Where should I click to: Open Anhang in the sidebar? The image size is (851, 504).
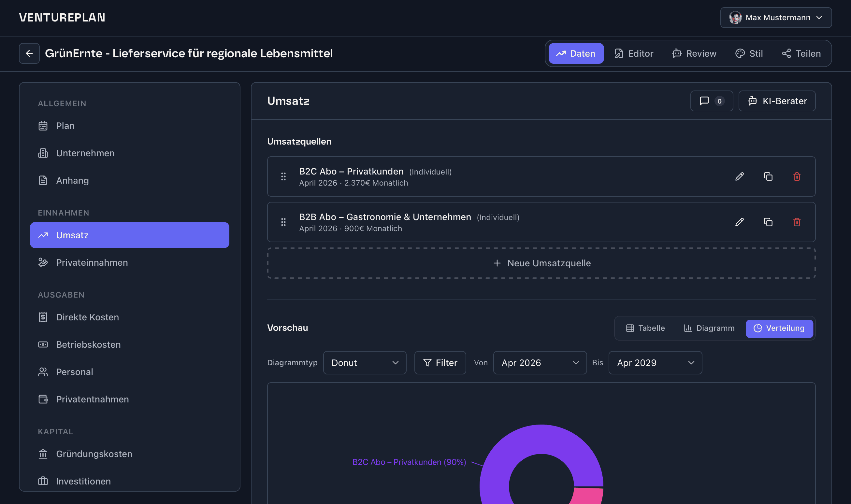129,181
